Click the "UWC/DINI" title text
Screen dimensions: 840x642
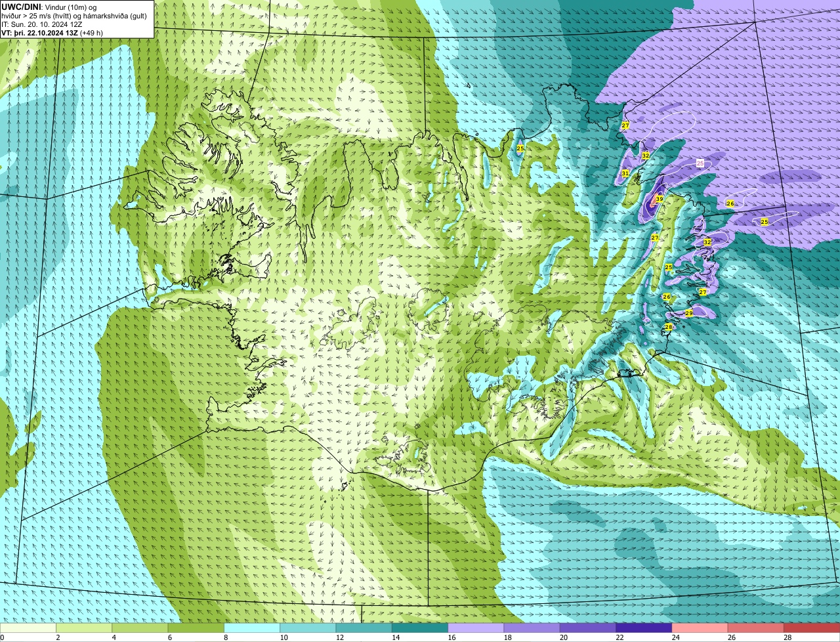(21, 7)
